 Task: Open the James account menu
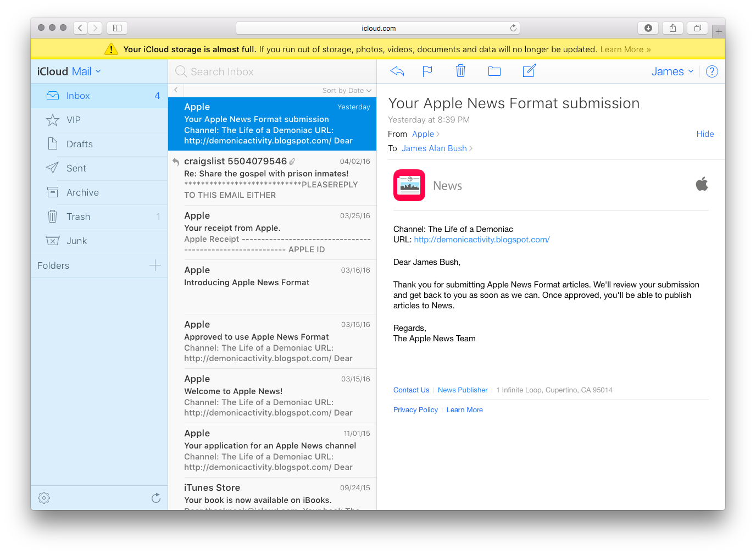pyautogui.click(x=672, y=71)
